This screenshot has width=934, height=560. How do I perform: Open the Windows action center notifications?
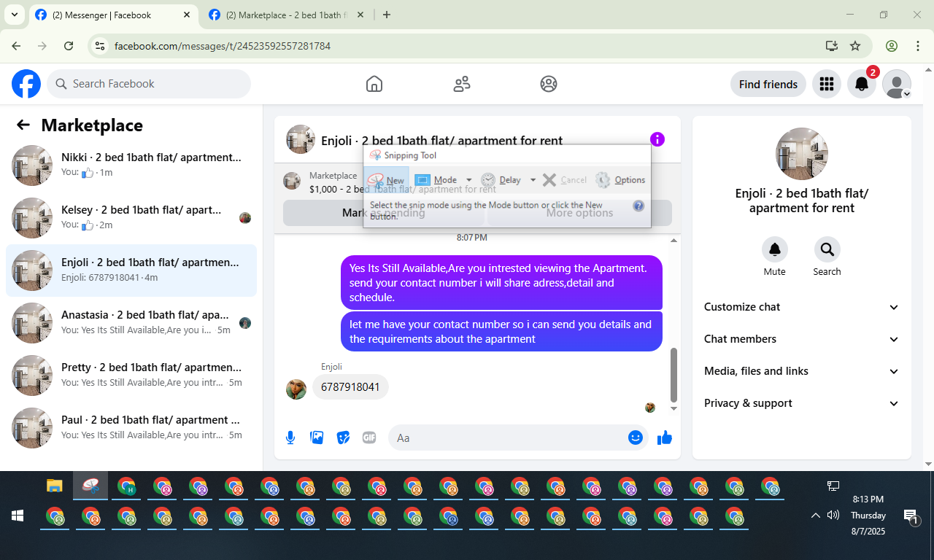[x=911, y=516]
